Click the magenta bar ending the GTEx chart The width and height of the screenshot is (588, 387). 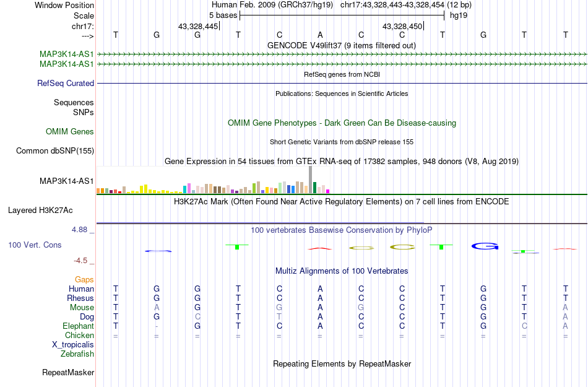[x=328, y=191]
